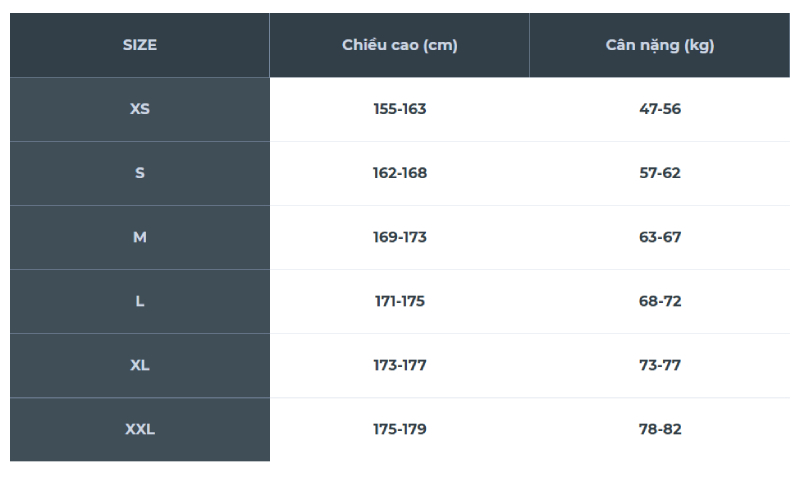
Task: Select the 162-168 height cell
Action: click(x=399, y=173)
